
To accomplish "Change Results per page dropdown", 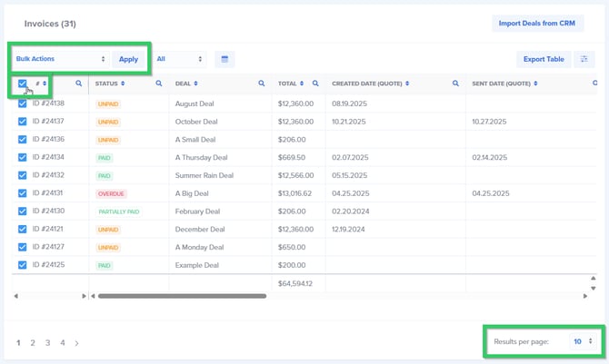I will (x=582, y=341).
